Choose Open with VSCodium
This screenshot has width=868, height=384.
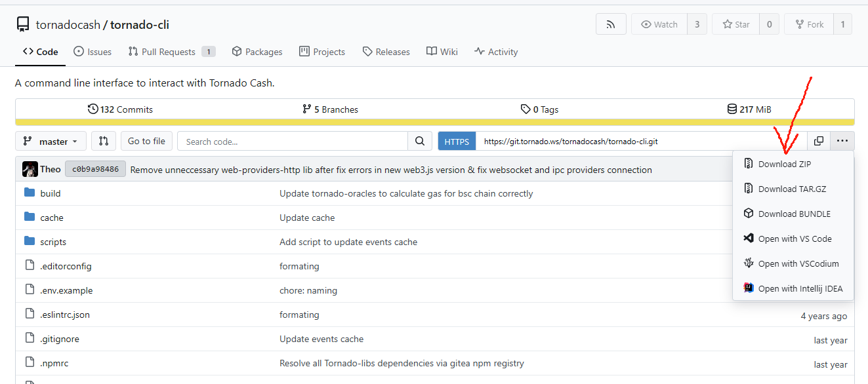(793, 263)
